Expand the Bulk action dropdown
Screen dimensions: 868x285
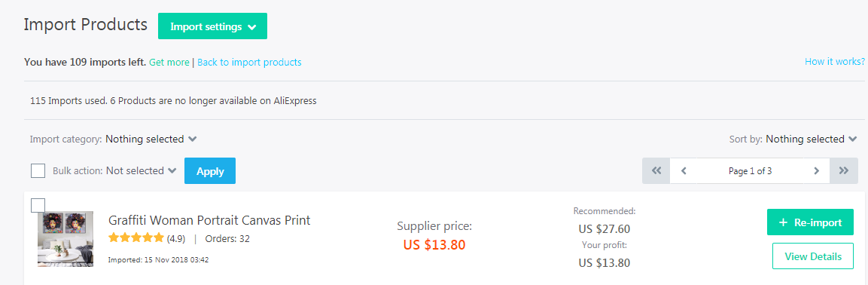(x=142, y=171)
